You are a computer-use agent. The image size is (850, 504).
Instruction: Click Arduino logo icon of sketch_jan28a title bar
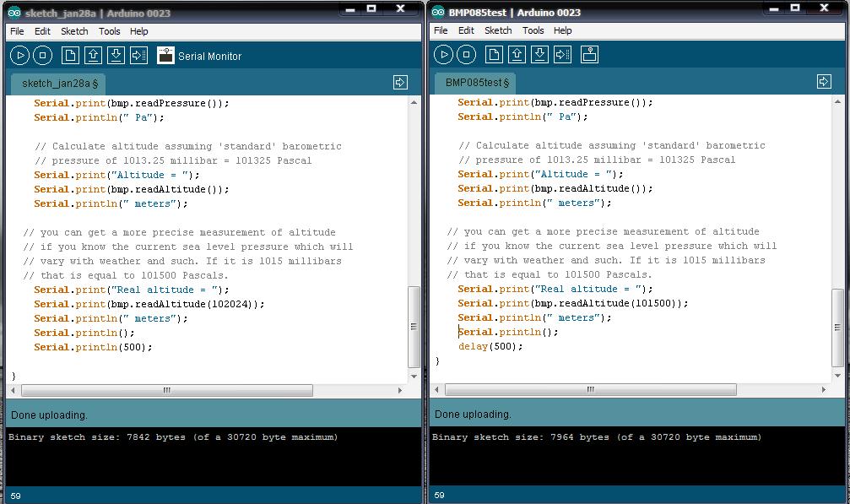[x=14, y=13]
